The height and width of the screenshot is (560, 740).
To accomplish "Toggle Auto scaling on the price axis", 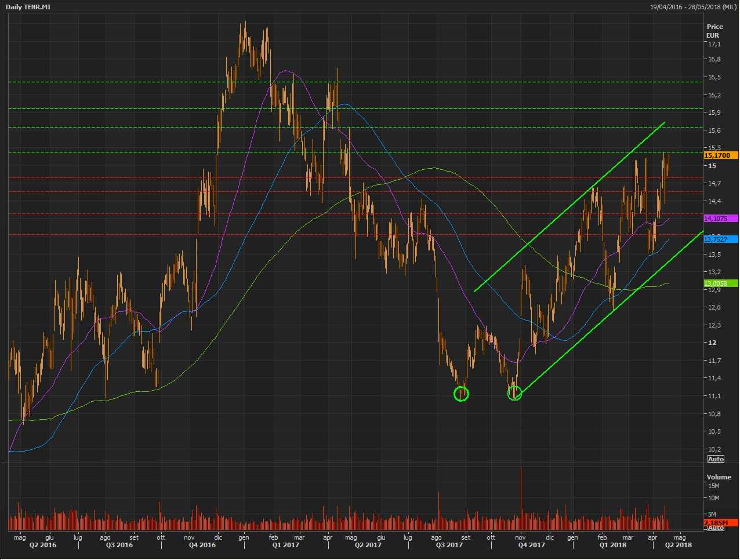I will coord(716,459).
